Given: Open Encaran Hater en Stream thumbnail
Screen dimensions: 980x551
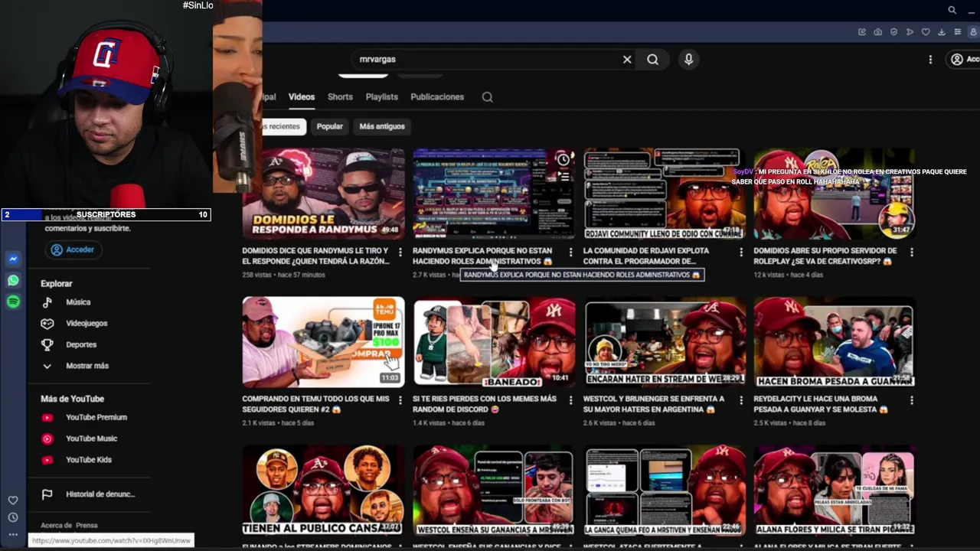Looking at the screenshot, I should [665, 341].
